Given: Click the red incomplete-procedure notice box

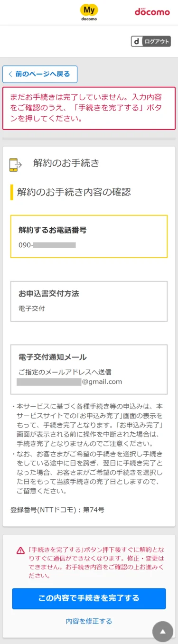Looking at the screenshot, I should (89, 108).
